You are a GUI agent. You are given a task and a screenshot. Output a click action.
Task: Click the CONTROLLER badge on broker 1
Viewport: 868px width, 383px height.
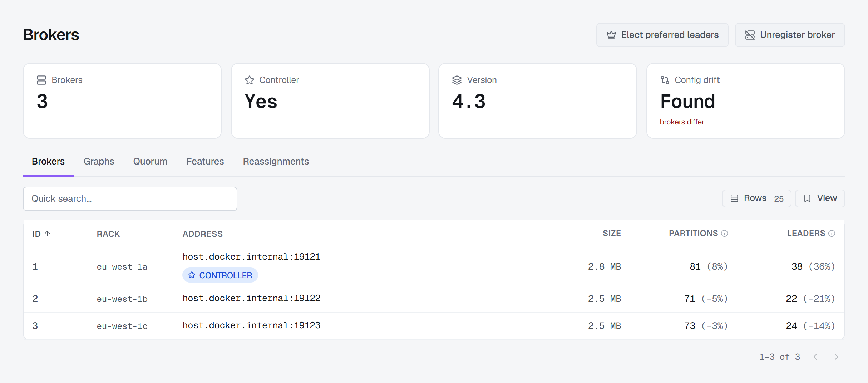pos(220,275)
